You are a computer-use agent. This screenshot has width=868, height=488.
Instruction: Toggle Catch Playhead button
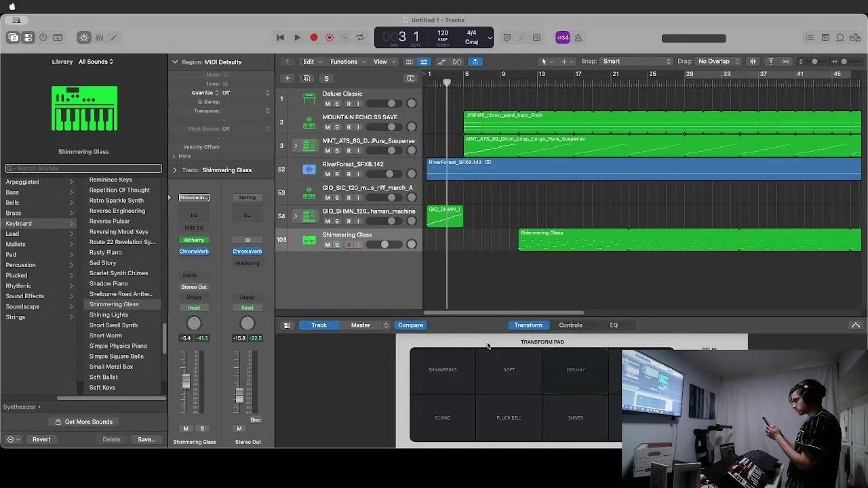(475, 62)
